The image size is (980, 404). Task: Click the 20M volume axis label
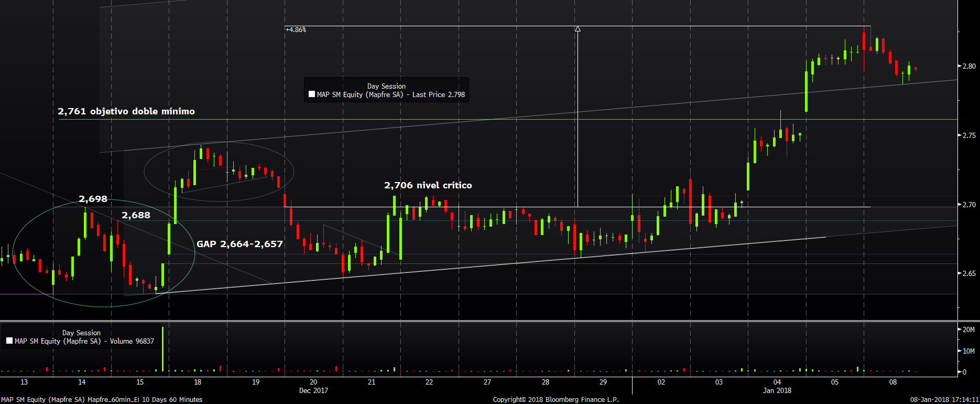[x=969, y=329]
